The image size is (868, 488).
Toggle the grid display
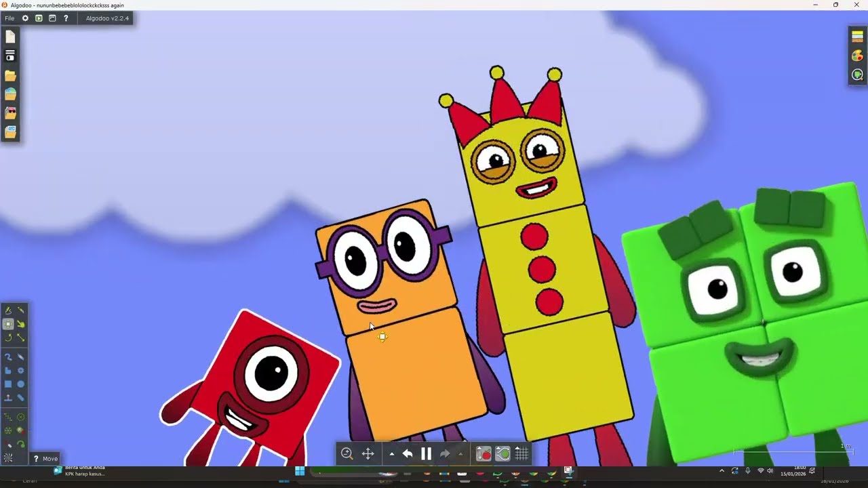click(x=521, y=453)
